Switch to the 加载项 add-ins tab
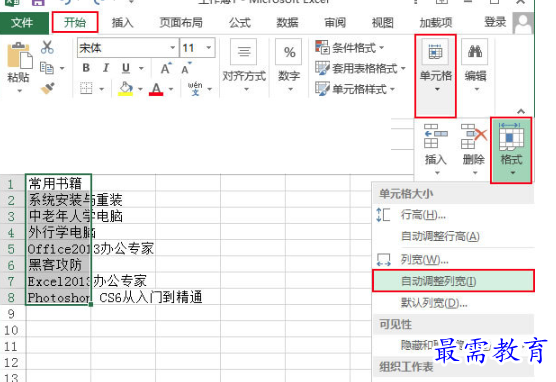The width and height of the screenshot is (556, 382). click(436, 23)
